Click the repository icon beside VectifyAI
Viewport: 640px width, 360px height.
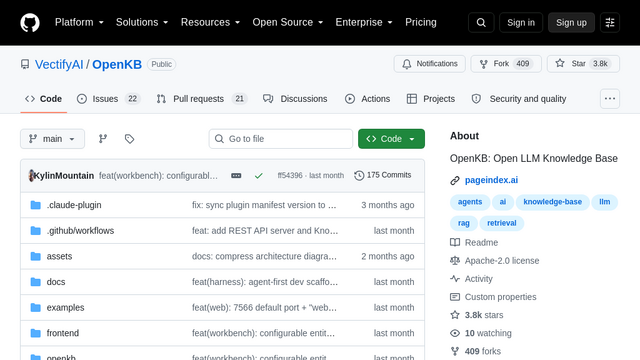point(25,64)
